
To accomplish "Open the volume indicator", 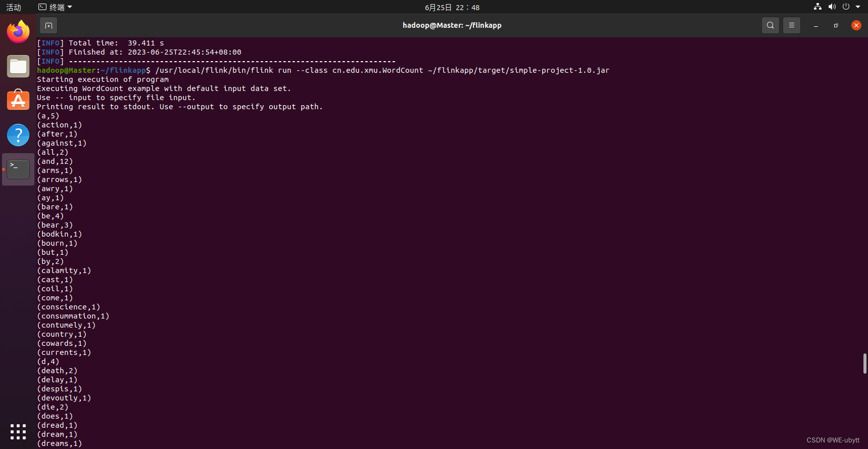I will [x=832, y=7].
